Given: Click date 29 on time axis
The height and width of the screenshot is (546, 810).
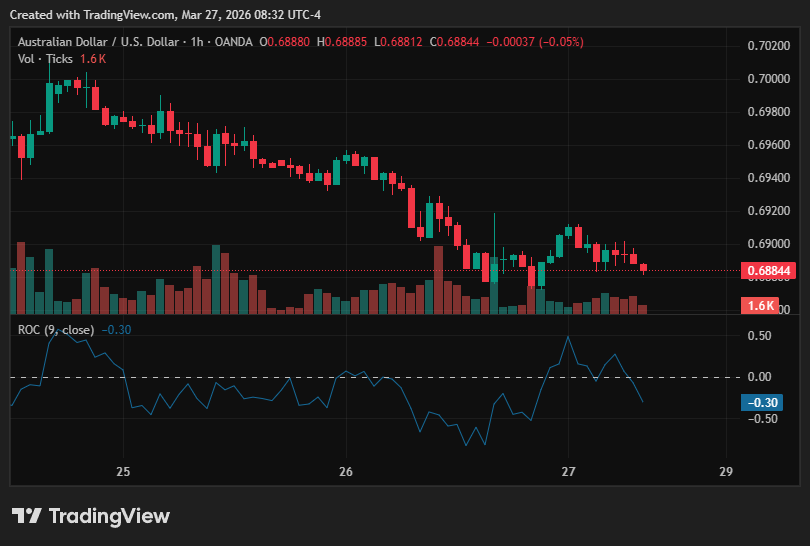Looking at the screenshot, I should [x=726, y=471].
